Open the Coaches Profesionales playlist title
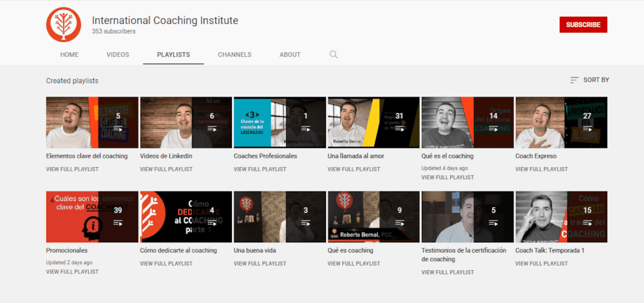The width and height of the screenshot is (644, 303). (x=265, y=156)
